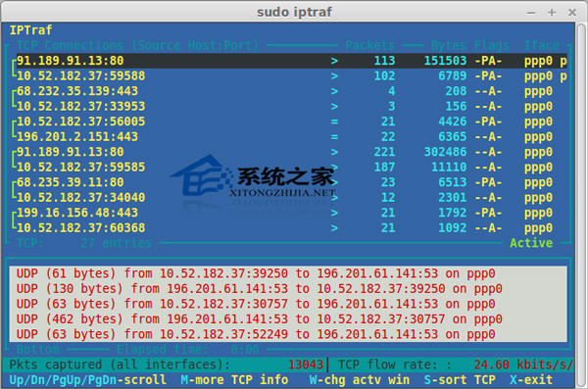Click the byte count 302486
The height and width of the screenshot is (389, 588).
point(445,152)
